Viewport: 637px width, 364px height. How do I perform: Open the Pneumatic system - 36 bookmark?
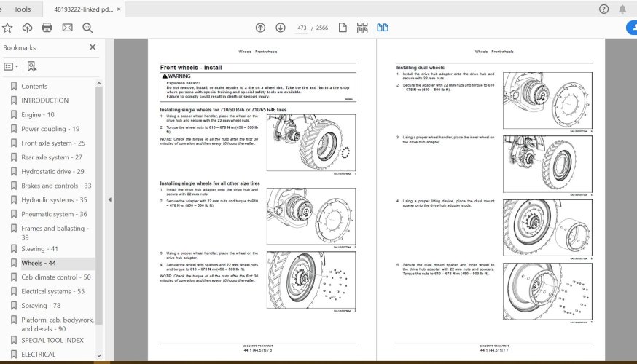[x=54, y=214]
